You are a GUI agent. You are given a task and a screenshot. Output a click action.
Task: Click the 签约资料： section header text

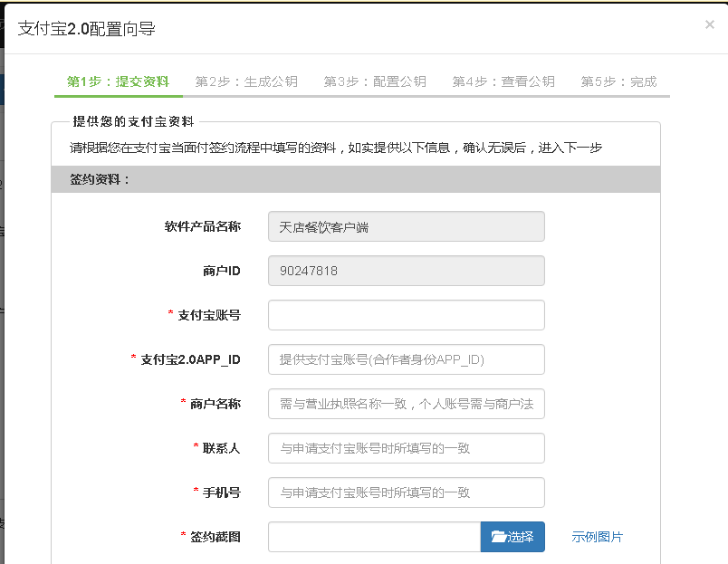(100, 179)
